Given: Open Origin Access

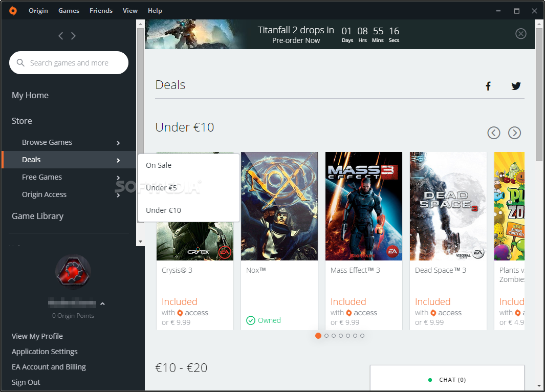Looking at the screenshot, I should point(44,194).
